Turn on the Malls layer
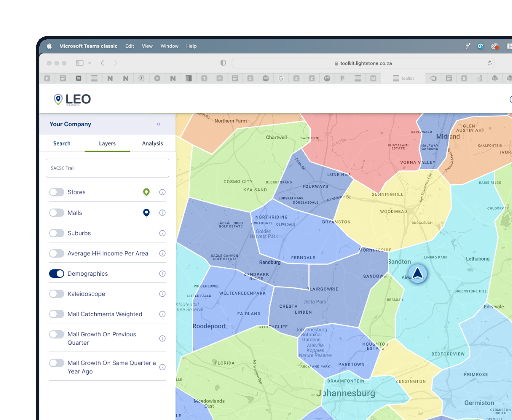The image size is (512, 420). (x=57, y=213)
